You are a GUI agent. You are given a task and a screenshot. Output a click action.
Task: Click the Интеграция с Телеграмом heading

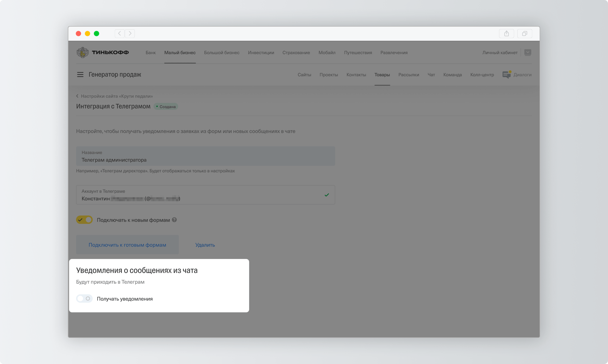point(113,106)
